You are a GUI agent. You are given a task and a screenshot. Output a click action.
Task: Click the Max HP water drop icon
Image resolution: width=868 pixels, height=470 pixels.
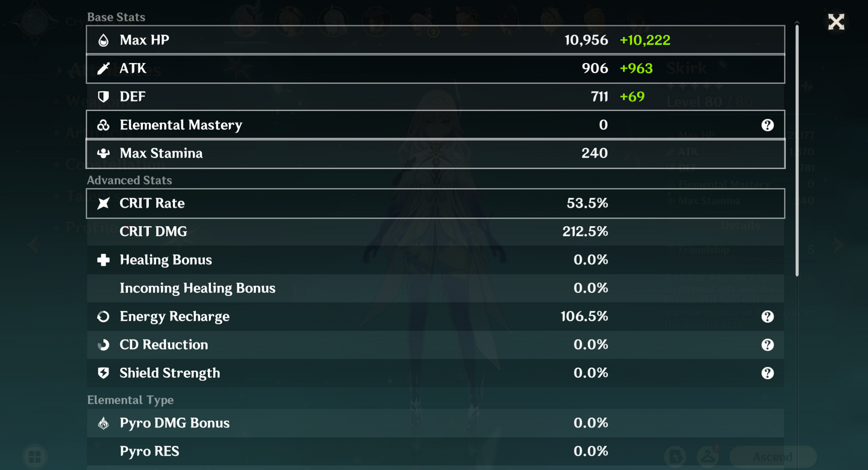click(103, 40)
